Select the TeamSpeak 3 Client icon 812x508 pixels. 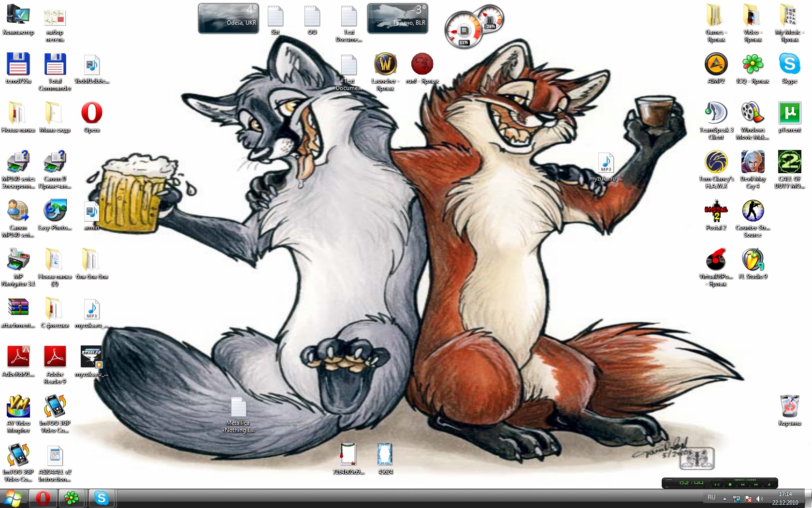click(x=716, y=113)
